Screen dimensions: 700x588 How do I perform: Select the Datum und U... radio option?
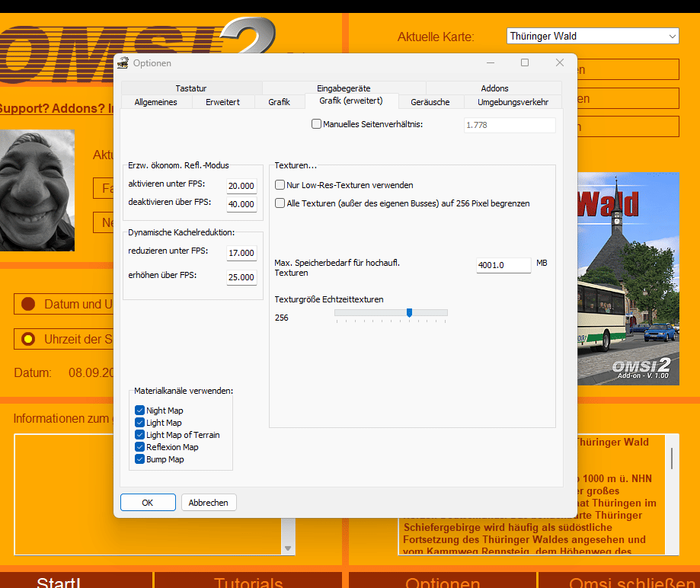click(x=28, y=304)
